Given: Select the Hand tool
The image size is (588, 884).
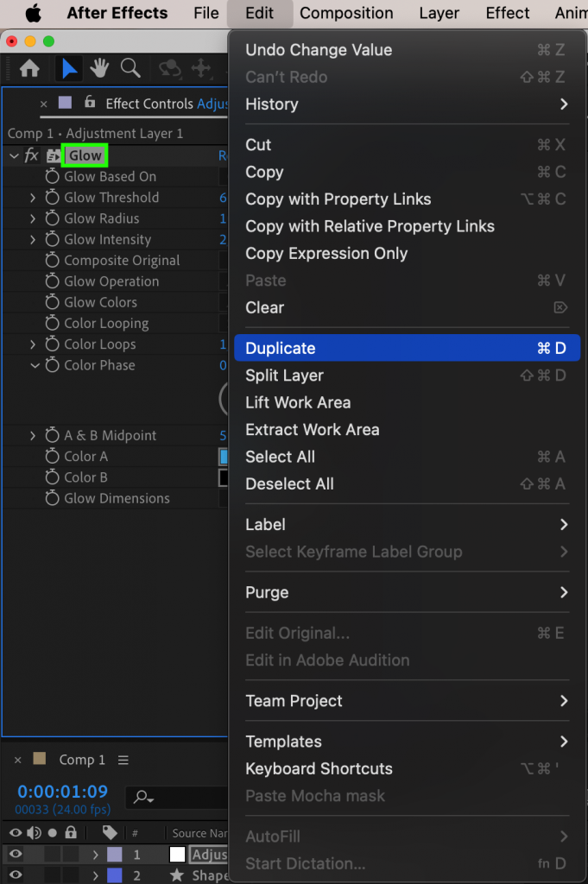Looking at the screenshot, I should [101, 68].
